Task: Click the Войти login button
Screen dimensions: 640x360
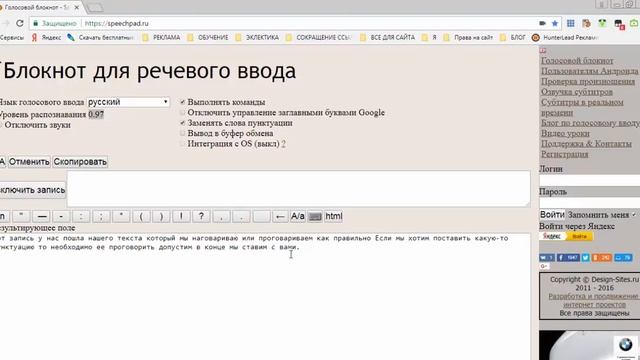Action: [552, 215]
